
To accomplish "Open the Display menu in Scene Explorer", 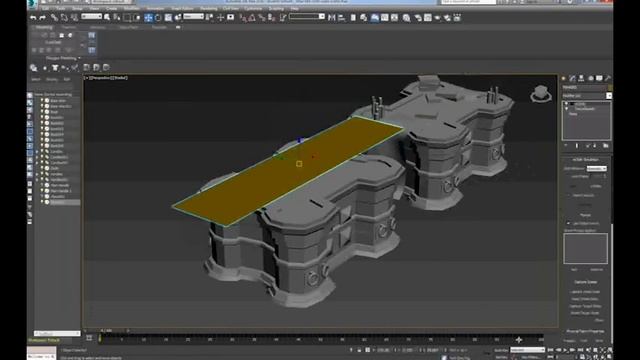I will (51, 79).
